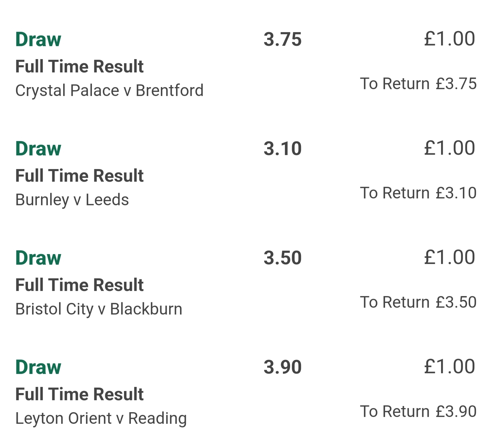Click the £1.00 stake for Burnley bet
Screen dimensions: 492x448
(449, 148)
